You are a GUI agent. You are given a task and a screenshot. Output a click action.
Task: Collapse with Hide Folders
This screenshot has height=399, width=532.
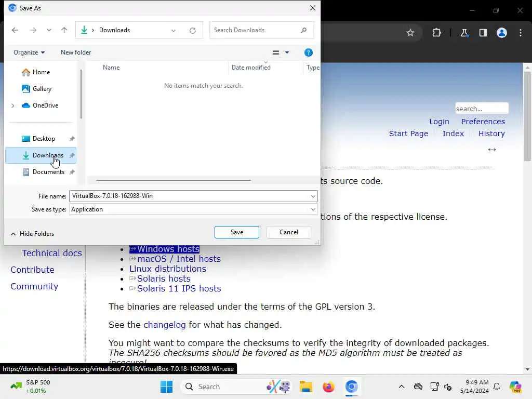pyautogui.click(x=33, y=234)
